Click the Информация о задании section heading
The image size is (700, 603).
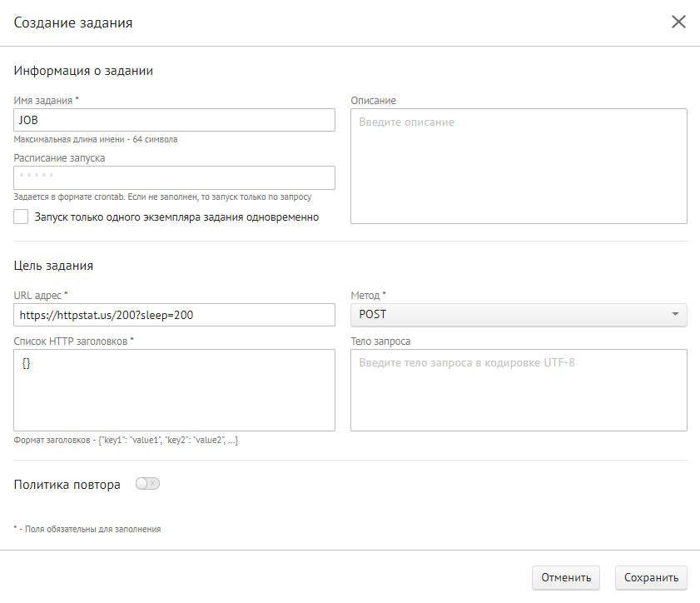[83, 71]
